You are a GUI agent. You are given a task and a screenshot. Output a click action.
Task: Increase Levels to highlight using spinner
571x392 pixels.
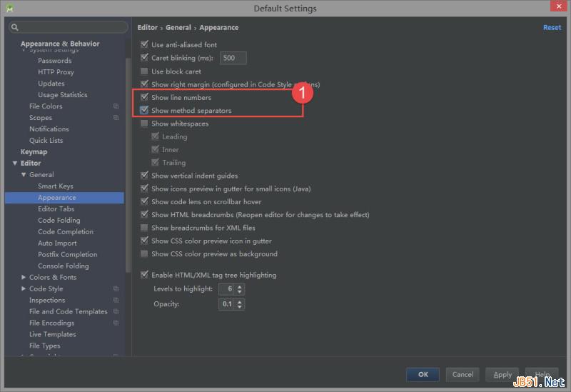pos(240,286)
